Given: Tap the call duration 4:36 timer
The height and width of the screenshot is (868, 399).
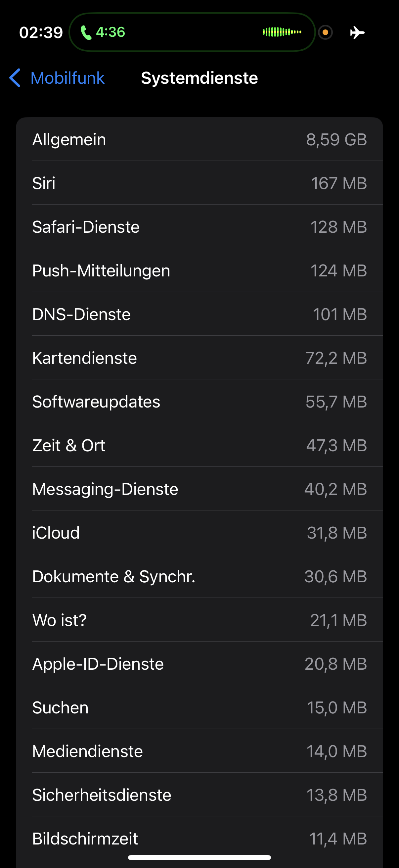Looking at the screenshot, I should tap(111, 32).
